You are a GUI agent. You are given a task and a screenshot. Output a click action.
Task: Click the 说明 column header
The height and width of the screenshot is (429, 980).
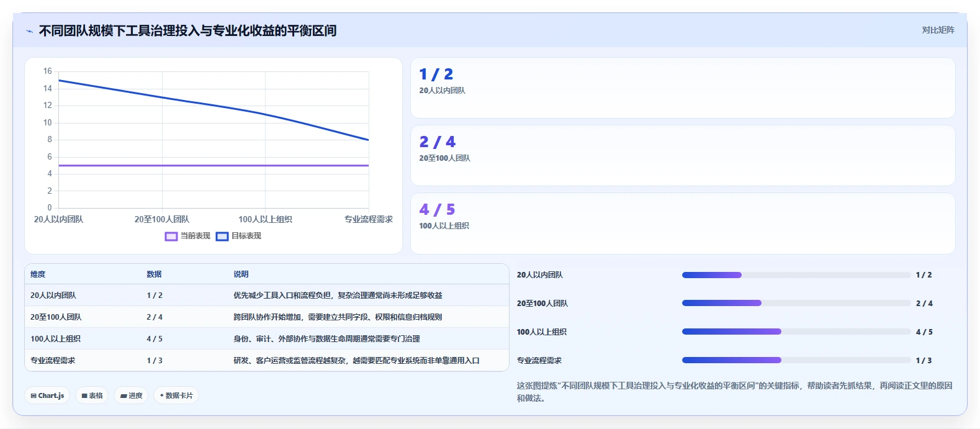(241, 274)
